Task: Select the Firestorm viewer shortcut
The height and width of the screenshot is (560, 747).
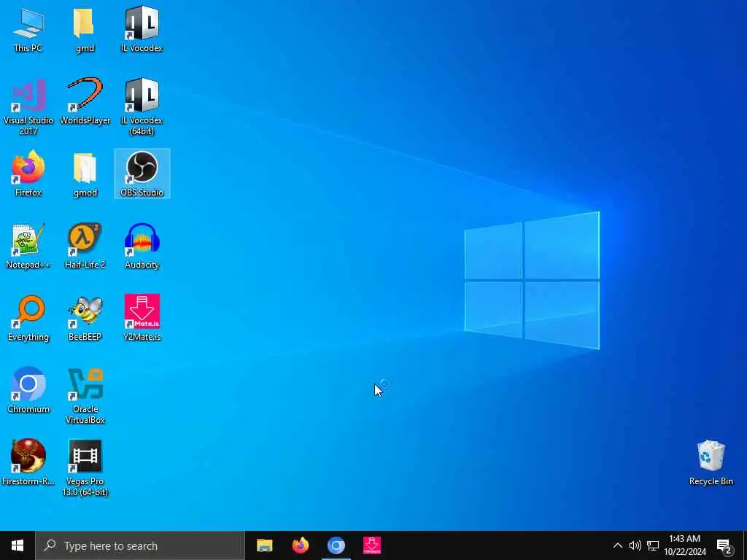Action: 28,462
